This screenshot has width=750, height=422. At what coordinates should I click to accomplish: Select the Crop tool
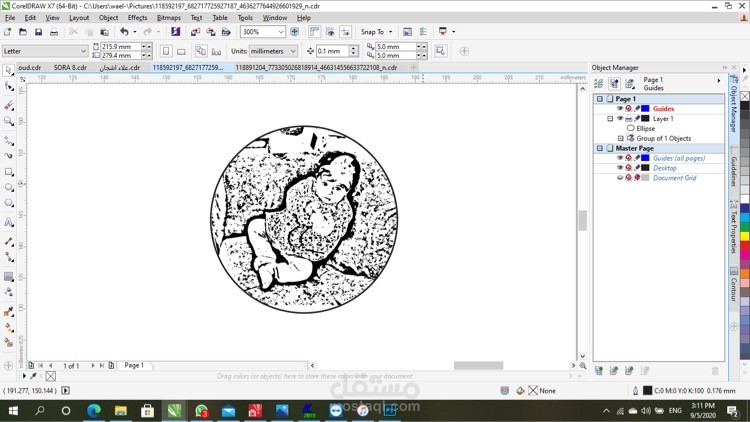point(9,105)
